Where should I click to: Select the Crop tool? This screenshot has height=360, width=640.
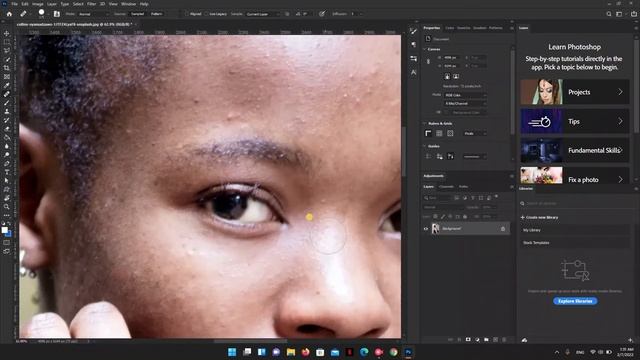point(7,68)
